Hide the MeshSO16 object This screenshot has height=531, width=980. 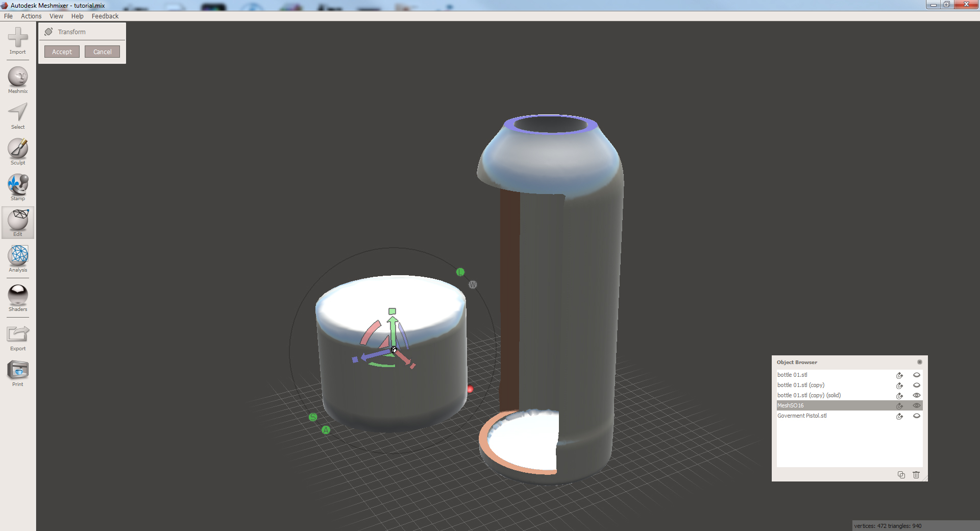pos(917,405)
